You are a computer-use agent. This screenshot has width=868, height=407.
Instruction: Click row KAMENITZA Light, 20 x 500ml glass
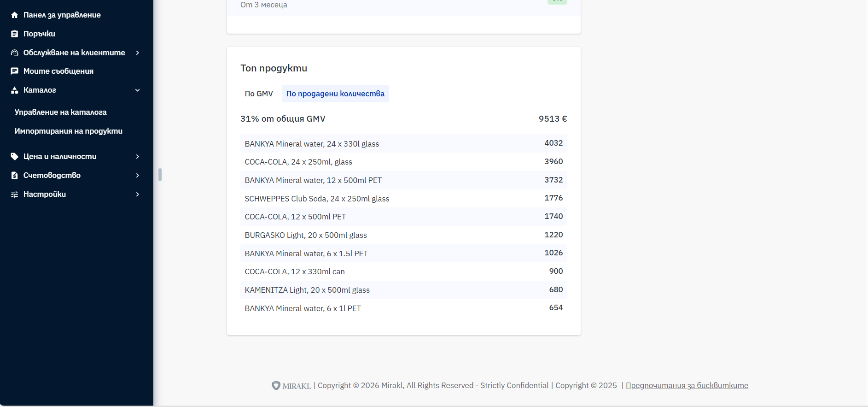point(403,290)
